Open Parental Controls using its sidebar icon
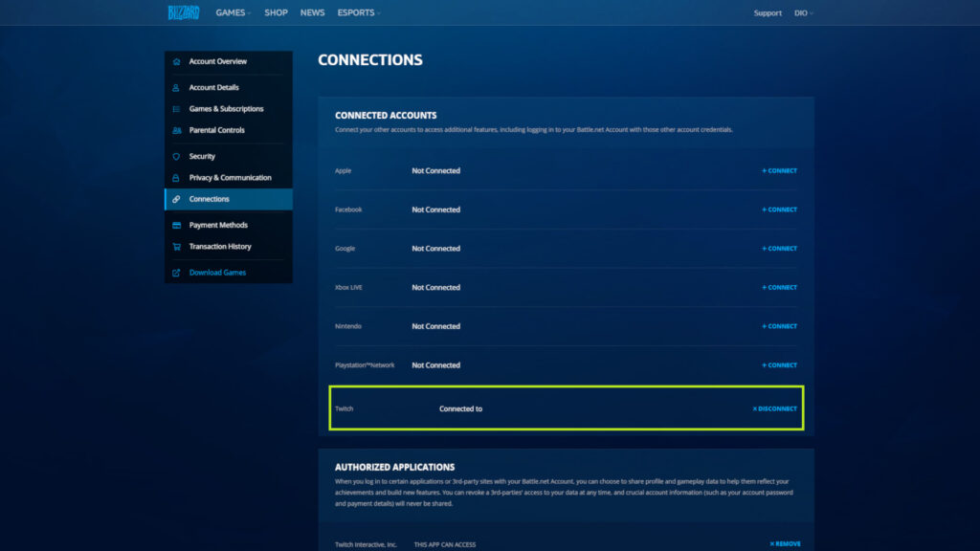 coord(176,130)
